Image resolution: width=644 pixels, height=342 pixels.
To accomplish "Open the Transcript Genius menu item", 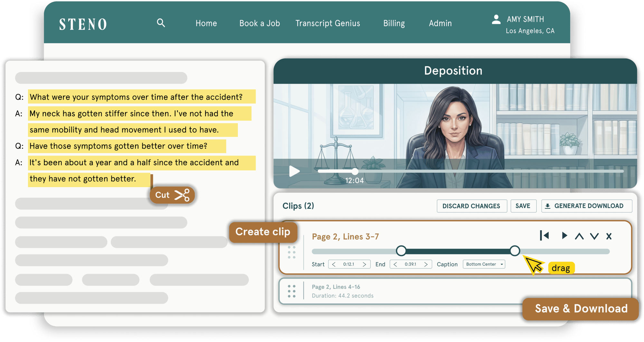I will tap(328, 23).
